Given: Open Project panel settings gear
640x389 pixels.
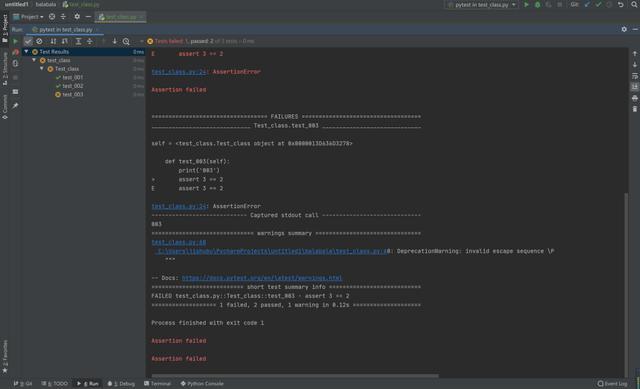Looking at the screenshot, I should 77,17.
